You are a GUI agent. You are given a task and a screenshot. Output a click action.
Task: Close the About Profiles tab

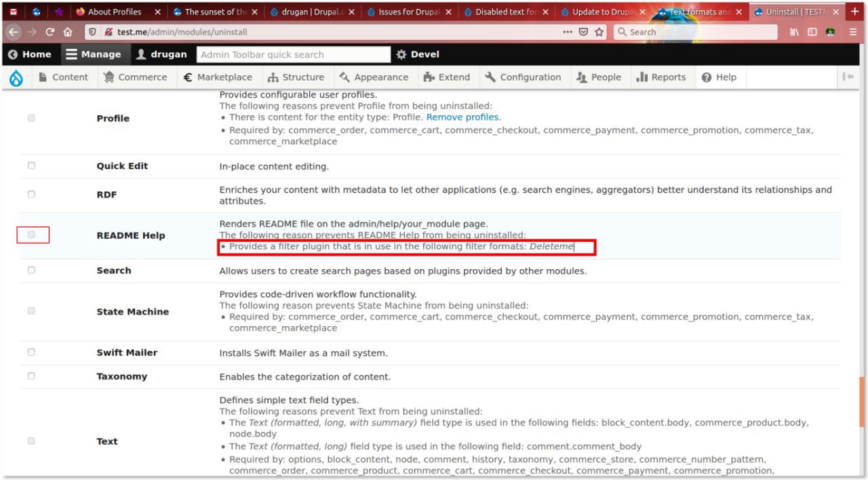click(157, 12)
